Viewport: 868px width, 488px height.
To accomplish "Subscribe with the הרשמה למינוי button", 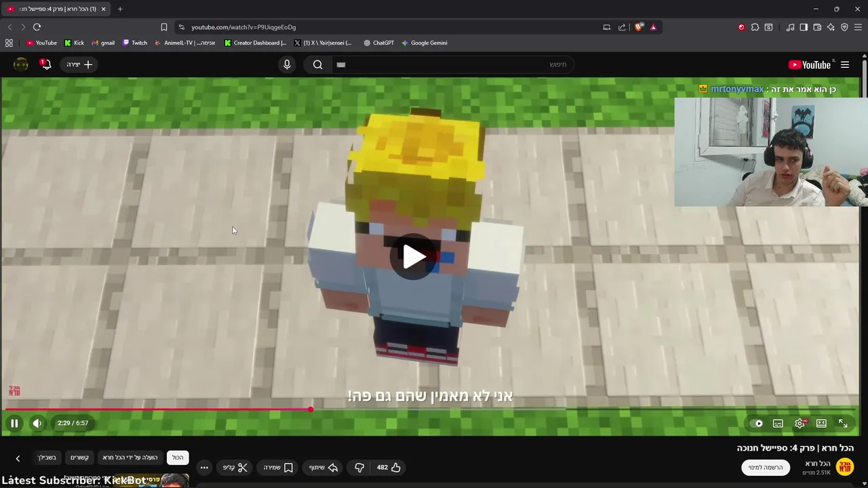I will coord(766,467).
